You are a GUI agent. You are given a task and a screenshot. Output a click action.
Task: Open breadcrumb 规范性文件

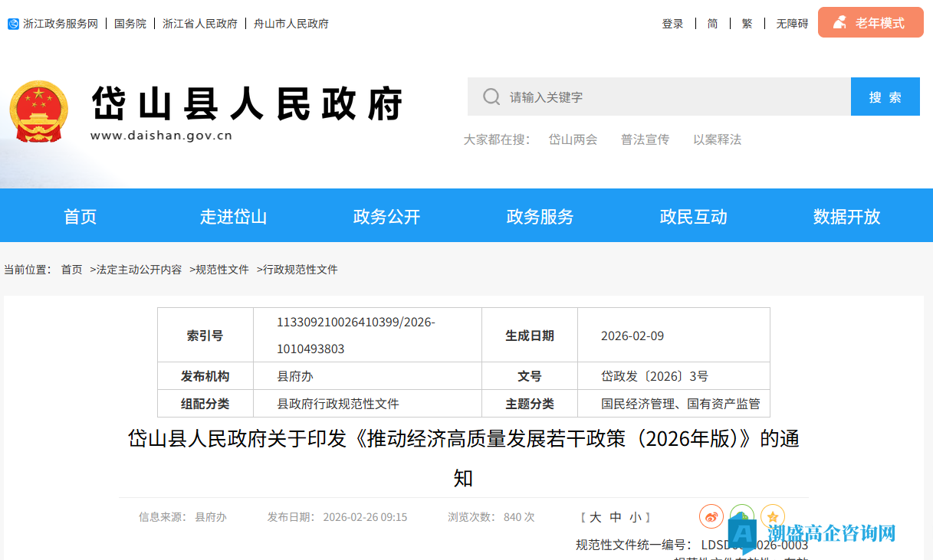222,270
